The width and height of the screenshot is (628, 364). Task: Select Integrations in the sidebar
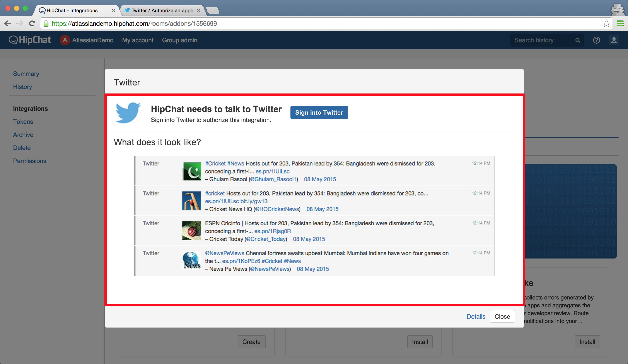click(x=30, y=109)
